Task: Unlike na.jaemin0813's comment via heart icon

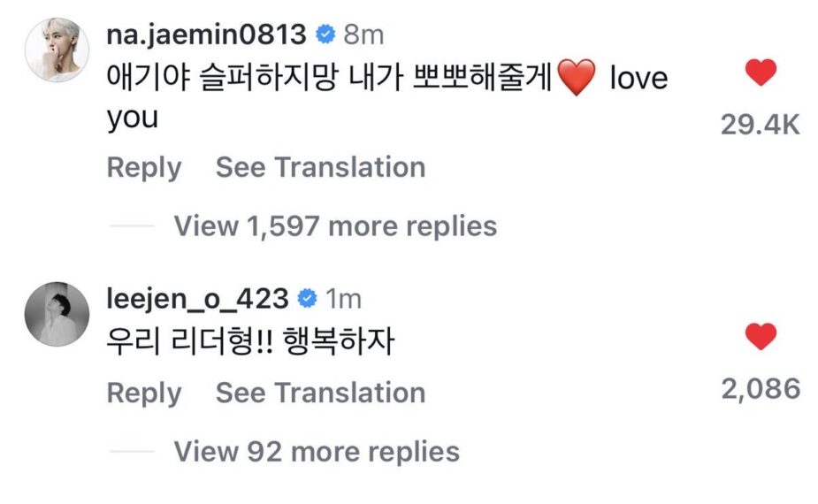Action: coord(761,73)
